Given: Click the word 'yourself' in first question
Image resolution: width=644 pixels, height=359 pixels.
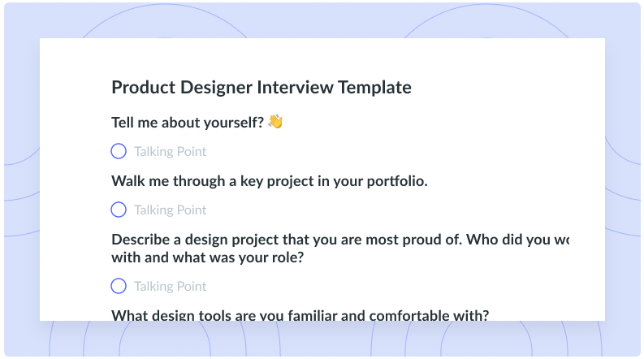Looking at the screenshot, I should (231, 123).
